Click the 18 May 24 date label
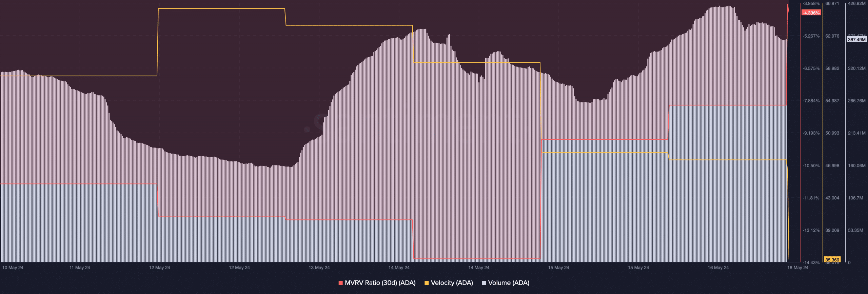The image size is (868, 294). click(x=798, y=268)
